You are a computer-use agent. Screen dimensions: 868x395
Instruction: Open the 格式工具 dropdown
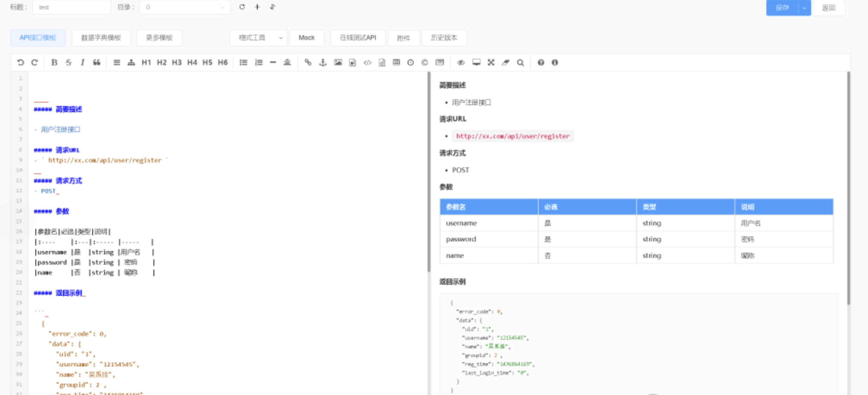258,38
